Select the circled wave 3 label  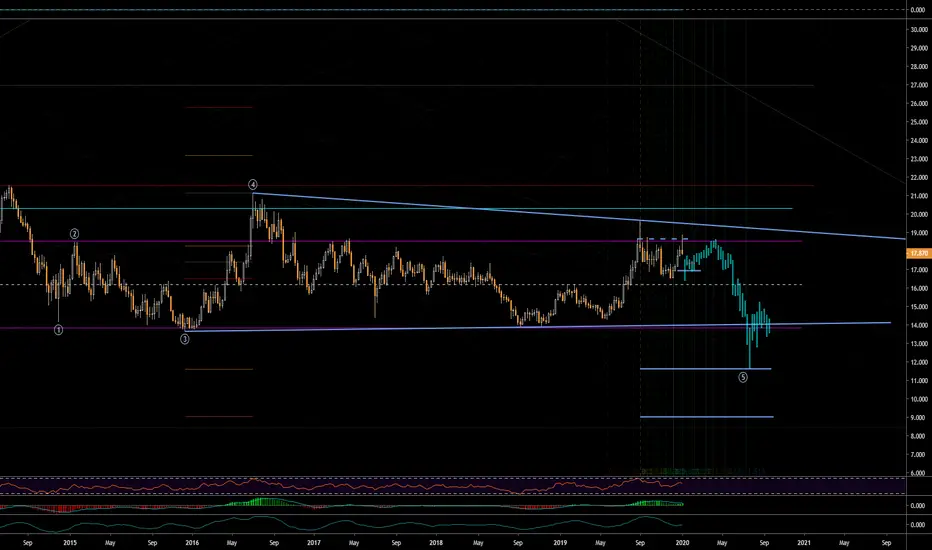(185, 339)
